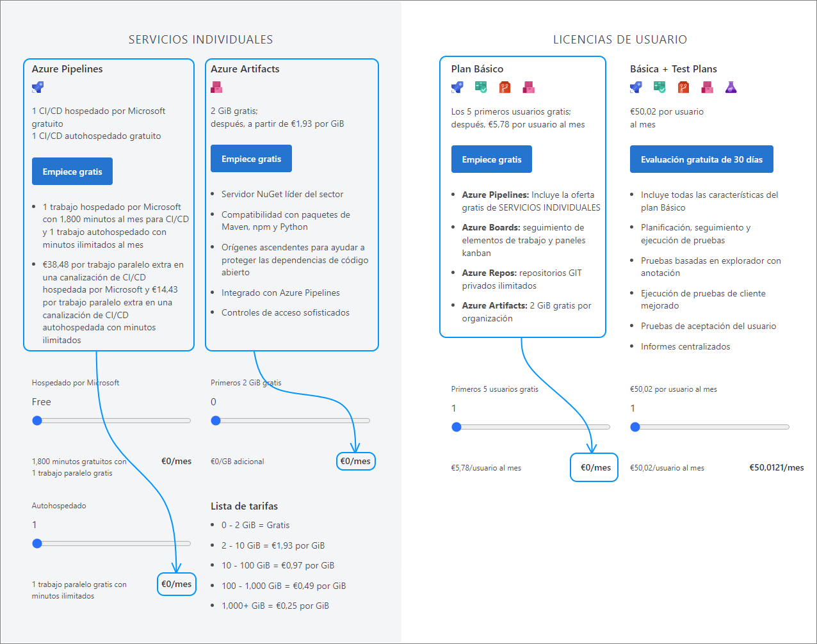817x644 pixels.
Task: Click 'Ejecución de pruebas de cliente mejorado'
Action: pos(703,300)
